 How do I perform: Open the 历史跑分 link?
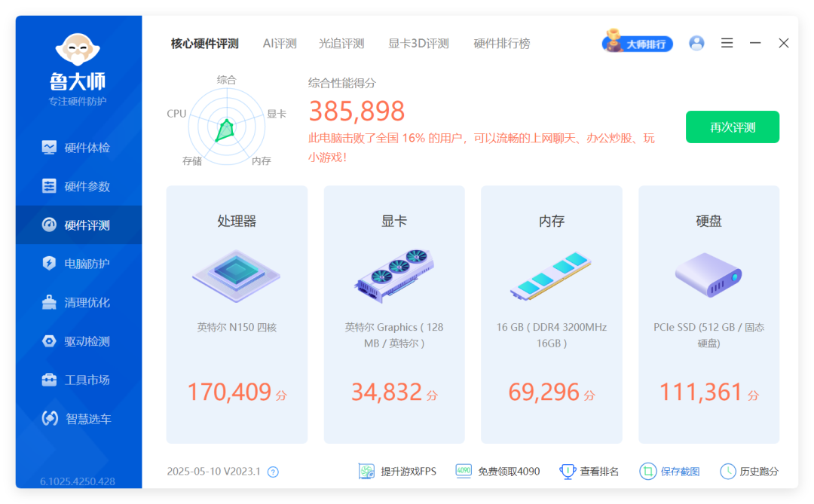(x=750, y=472)
